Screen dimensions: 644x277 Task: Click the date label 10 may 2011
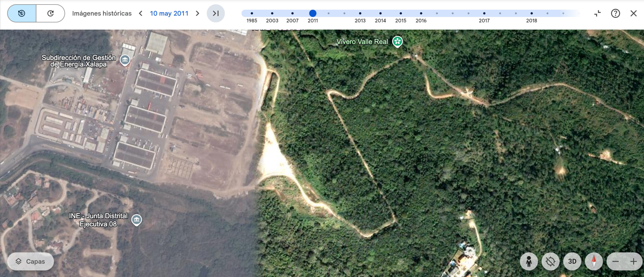point(169,13)
